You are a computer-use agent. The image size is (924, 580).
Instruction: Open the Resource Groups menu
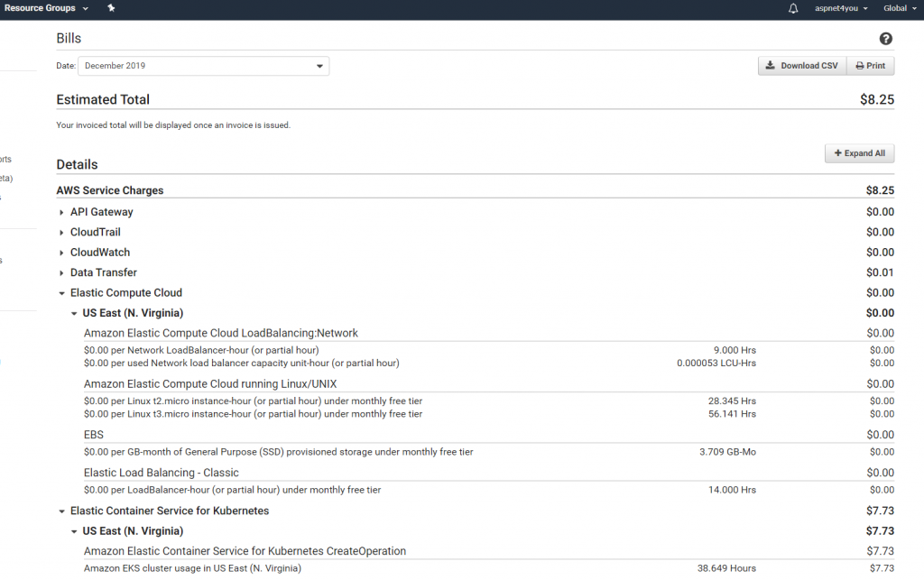click(46, 8)
